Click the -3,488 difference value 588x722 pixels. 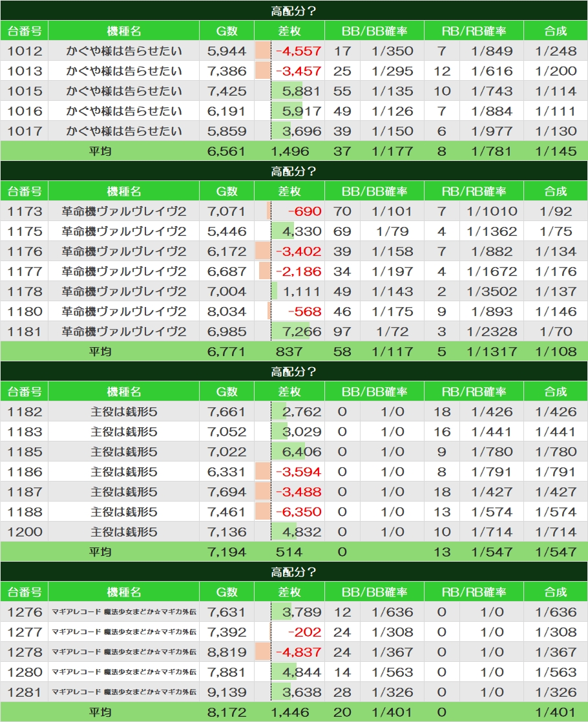click(x=299, y=492)
